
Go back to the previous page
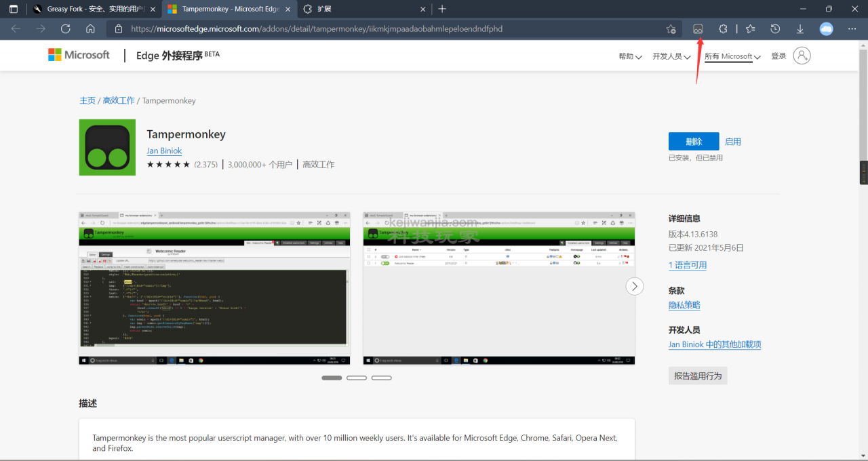(x=16, y=29)
